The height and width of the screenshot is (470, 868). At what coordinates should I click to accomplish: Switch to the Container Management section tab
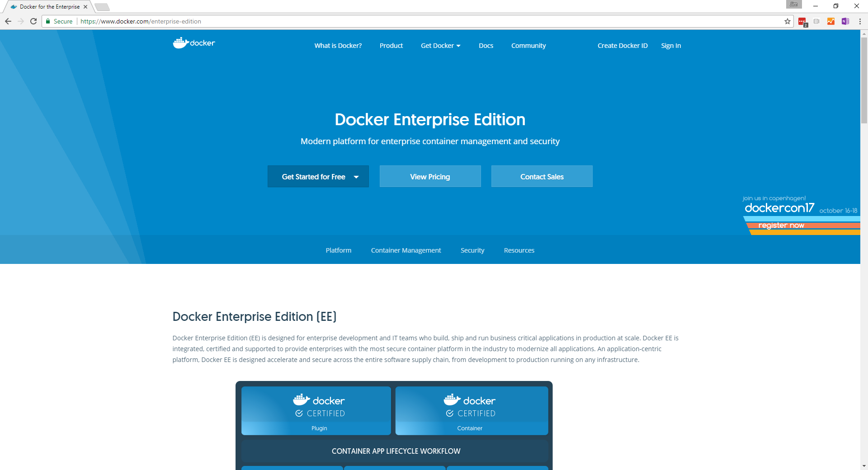pyautogui.click(x=406, y=250)
